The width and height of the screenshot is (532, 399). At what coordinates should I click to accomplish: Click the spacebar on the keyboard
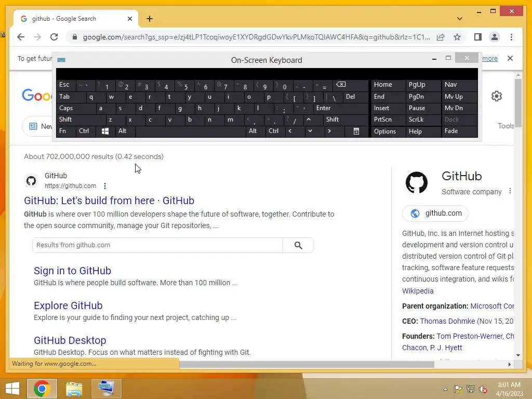click(x=190, y=131)
